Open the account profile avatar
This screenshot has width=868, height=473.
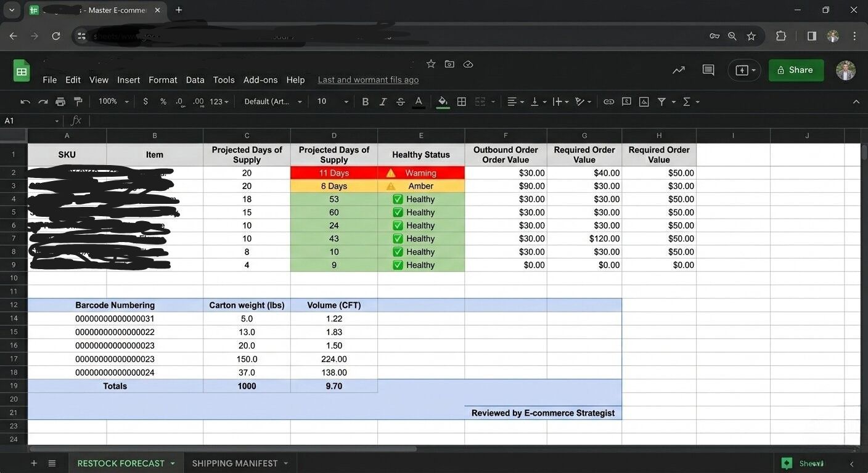coord(846,70)
